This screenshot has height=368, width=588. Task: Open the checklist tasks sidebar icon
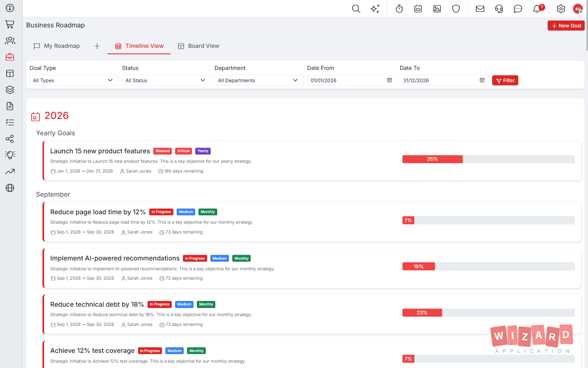[x=10, y=123]
